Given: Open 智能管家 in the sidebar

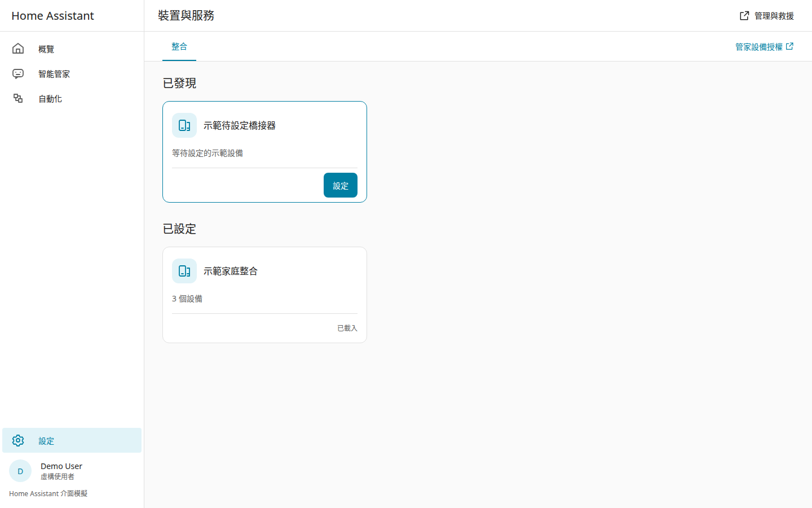Looking at the screenshot, I should coord(72,73).
